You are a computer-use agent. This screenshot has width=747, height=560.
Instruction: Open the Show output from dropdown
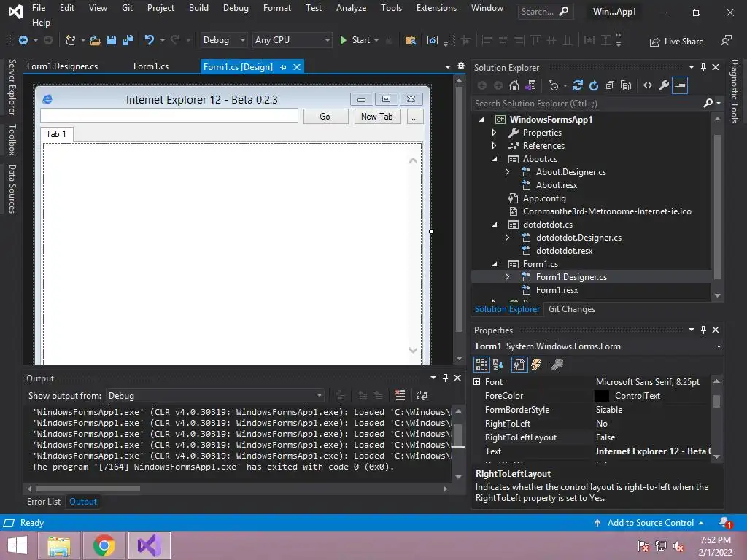click(215, 396)
